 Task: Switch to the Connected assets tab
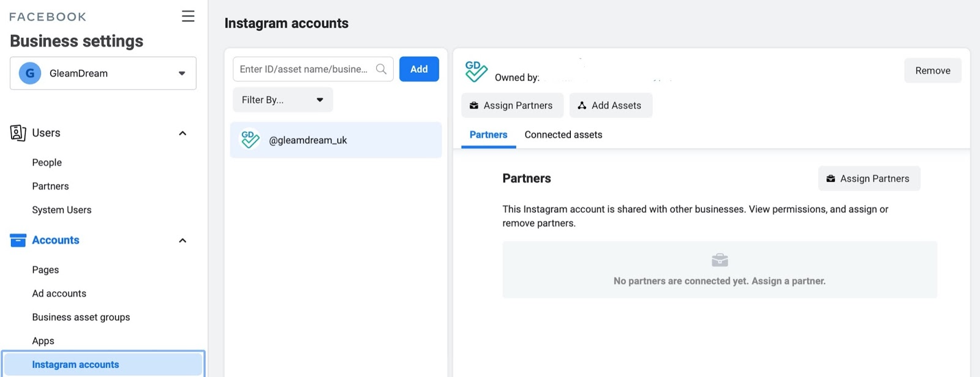coord(563,135)
